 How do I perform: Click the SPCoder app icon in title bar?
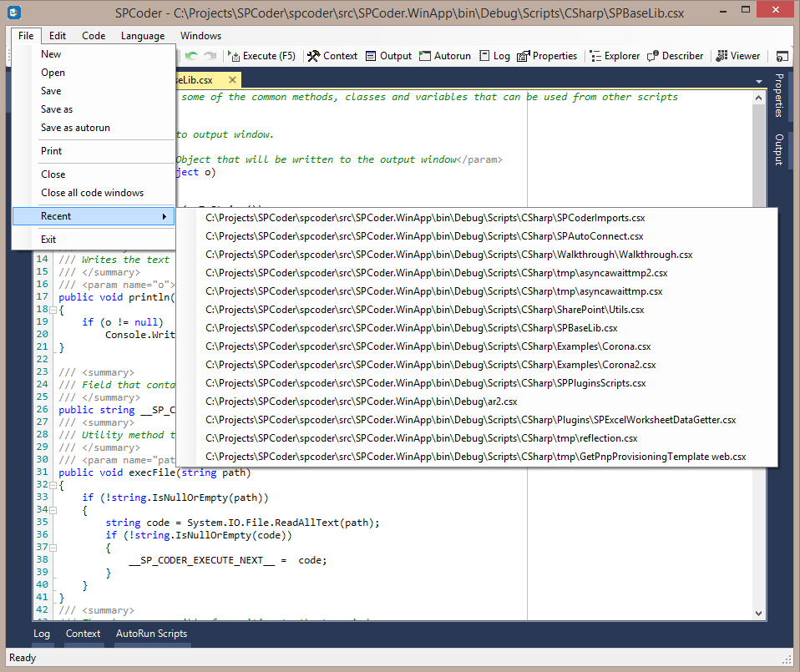click(x=13, y=13)
